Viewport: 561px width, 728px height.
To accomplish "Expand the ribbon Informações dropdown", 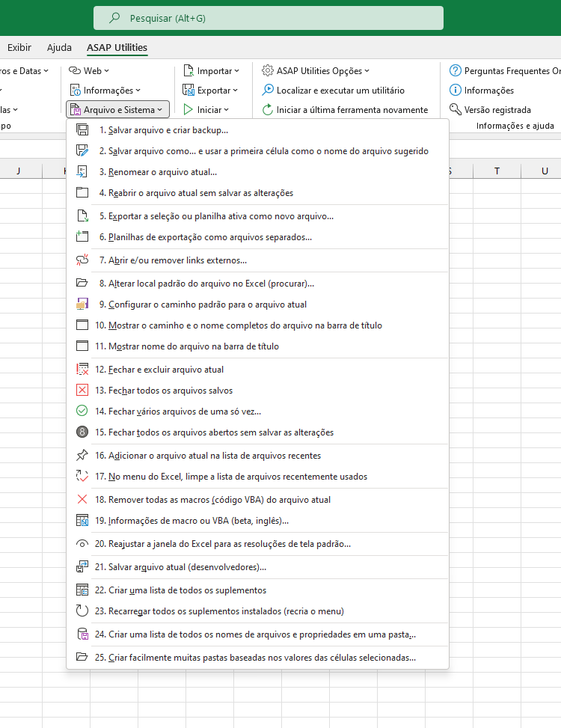I will (x=105, y=90).
